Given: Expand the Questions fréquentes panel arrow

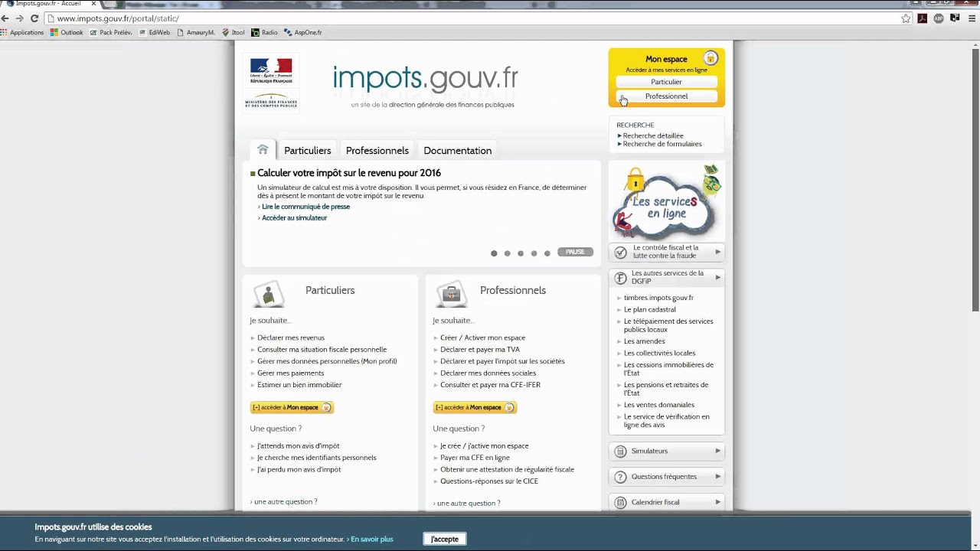Looking at the screenshot, I should point(717,476).
